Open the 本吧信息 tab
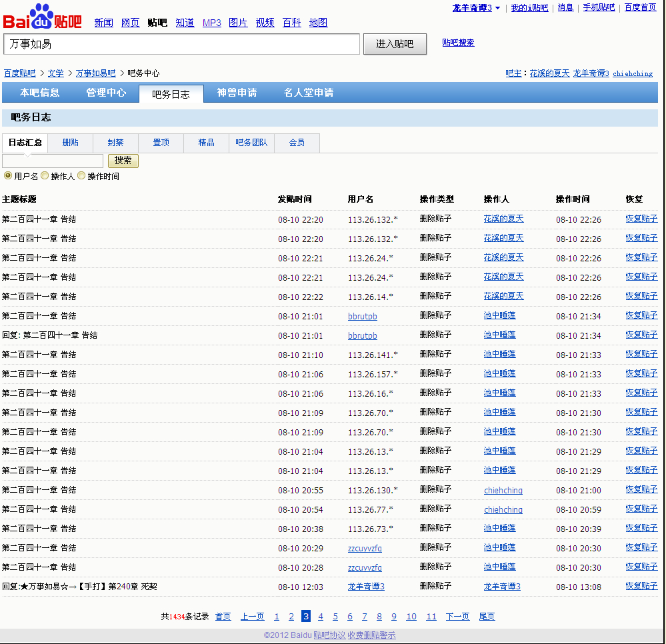Viewport: 666px width, 644px height. click(39, 93)
